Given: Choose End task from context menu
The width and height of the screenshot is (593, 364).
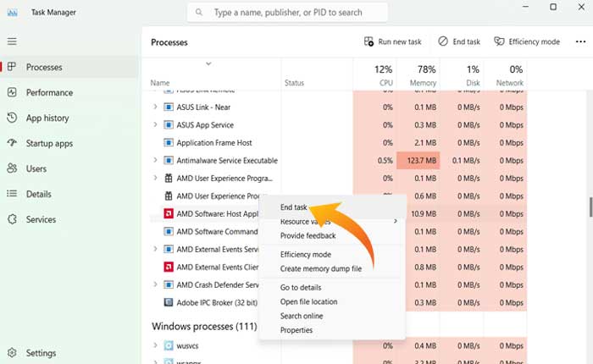Looking at the screenshot, I should click(293, 207).
